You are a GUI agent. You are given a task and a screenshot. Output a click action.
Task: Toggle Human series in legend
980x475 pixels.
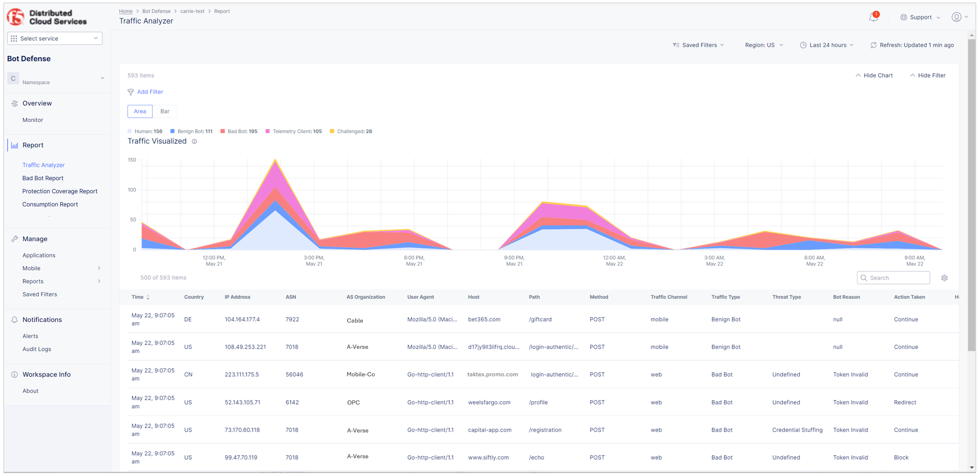click(145, 132)
